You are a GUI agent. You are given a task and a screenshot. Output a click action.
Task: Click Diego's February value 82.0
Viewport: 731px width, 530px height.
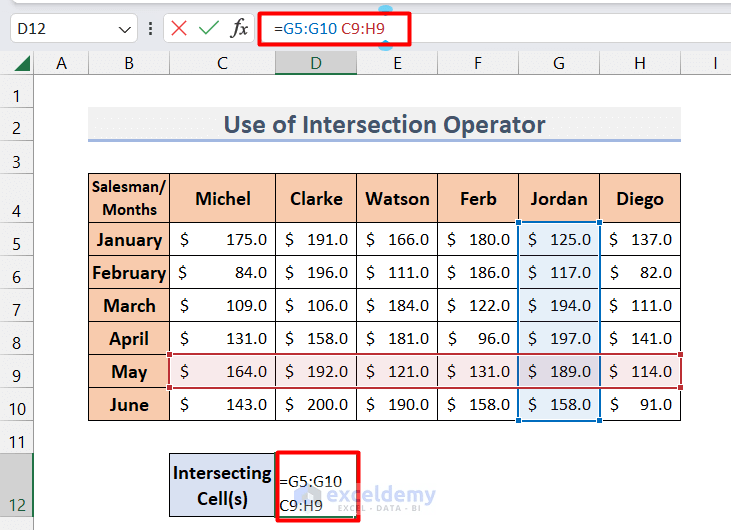click(x=640, y=273)
